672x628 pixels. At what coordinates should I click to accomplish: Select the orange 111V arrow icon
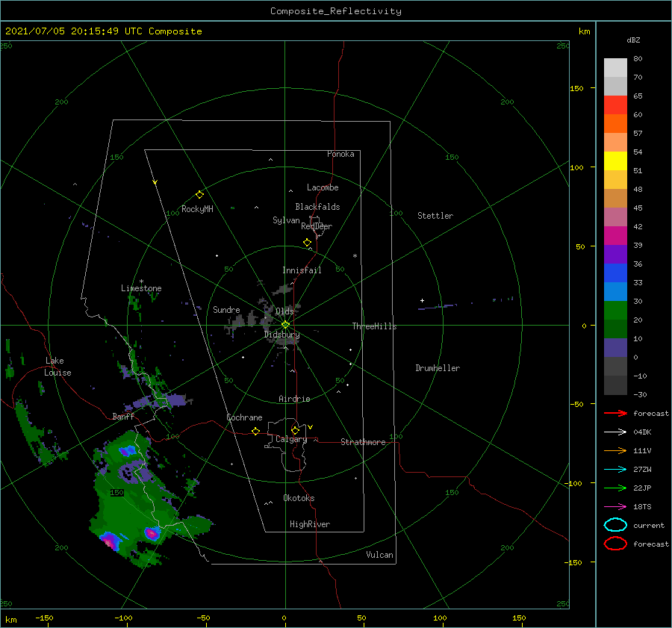click(x=615, y=450)
